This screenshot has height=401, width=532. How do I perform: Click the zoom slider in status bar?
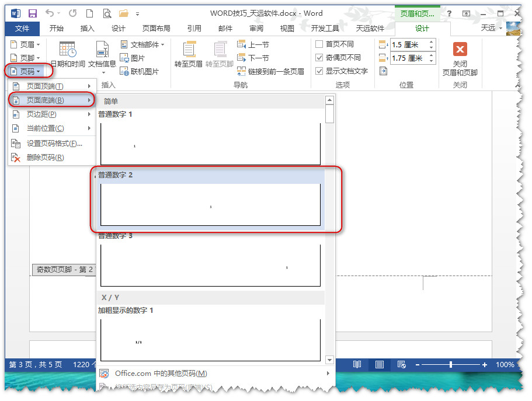pyautogui.click(x=451, y=365)
